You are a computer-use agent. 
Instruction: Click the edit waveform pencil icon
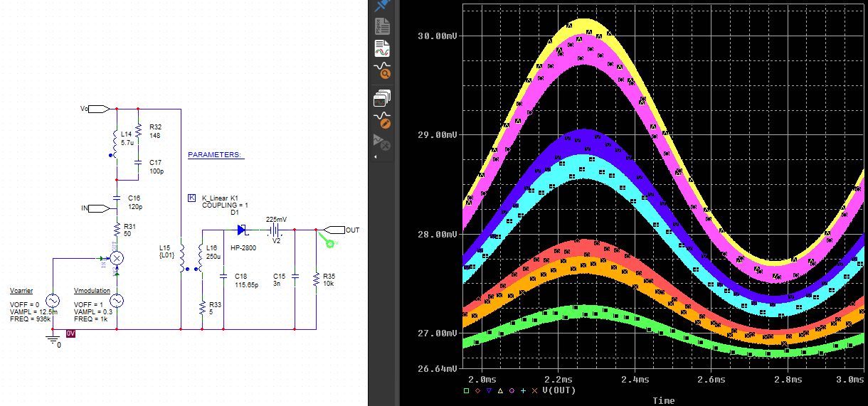point(383,119)
